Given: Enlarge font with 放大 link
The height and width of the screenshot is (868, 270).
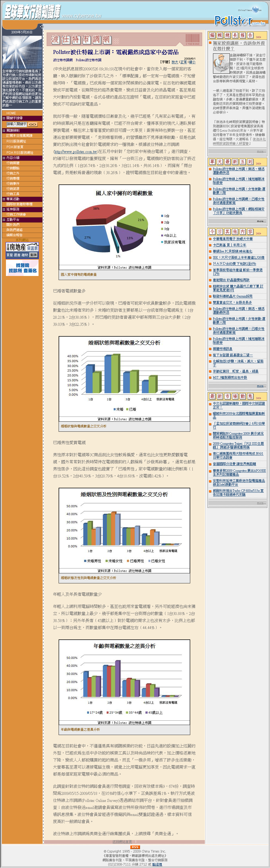Looking at the screenshot, I should pyautogui.click(x=174, y=62).
